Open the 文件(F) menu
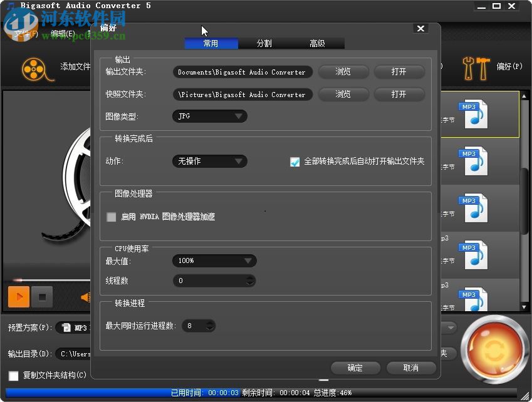This screenshot has width=532, height=402. click(x=28, y=34)
